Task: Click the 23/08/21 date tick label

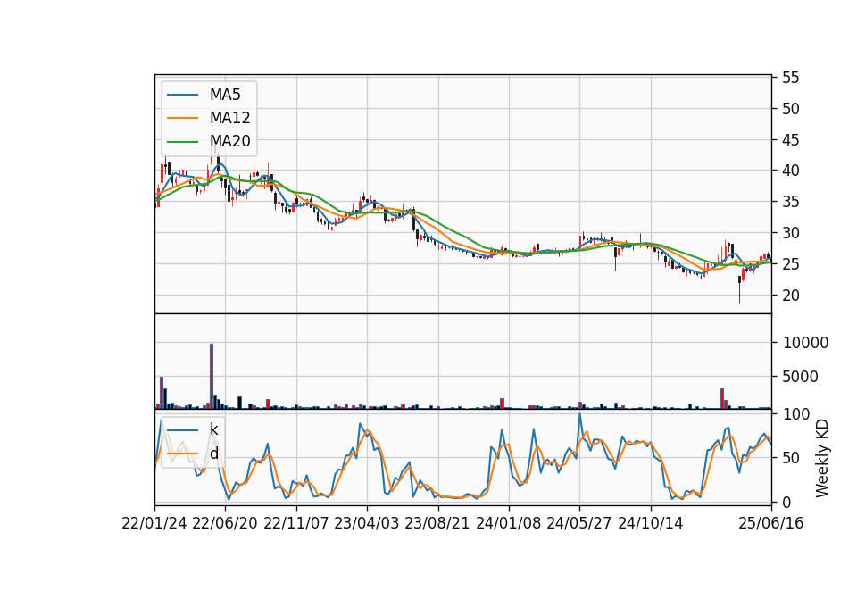Action: click(x=437, y=523)
